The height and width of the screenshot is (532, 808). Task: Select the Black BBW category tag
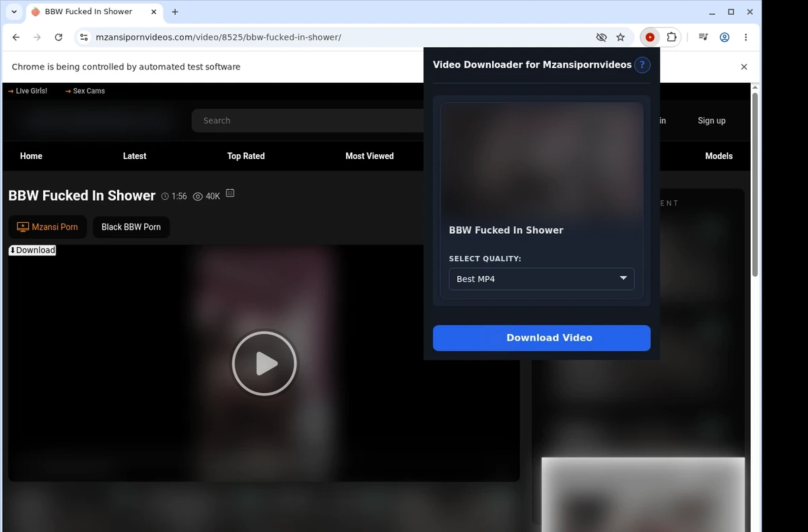[131, 227]
